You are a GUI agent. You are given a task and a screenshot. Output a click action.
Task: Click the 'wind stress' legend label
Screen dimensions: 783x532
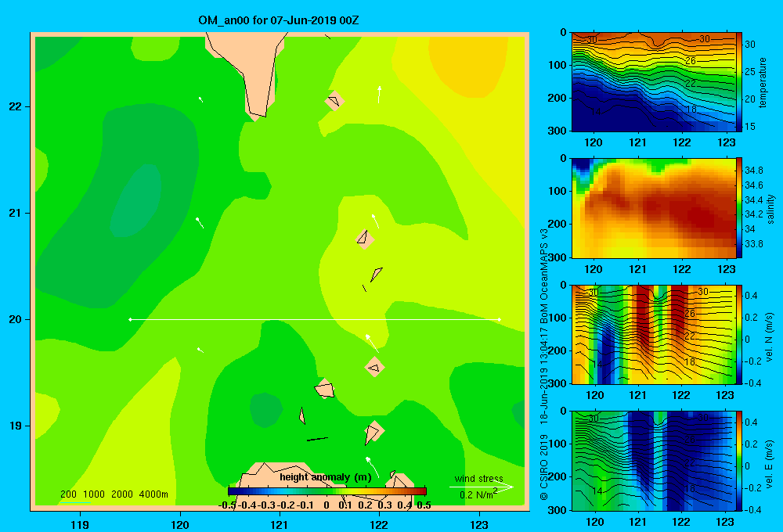pos(478,478)
